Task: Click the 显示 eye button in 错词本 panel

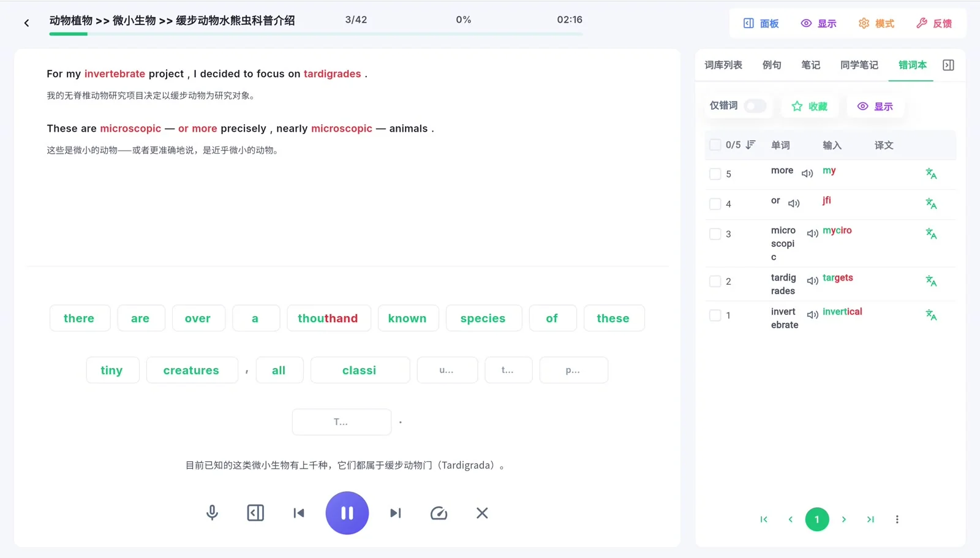Action: click(875, 107)
